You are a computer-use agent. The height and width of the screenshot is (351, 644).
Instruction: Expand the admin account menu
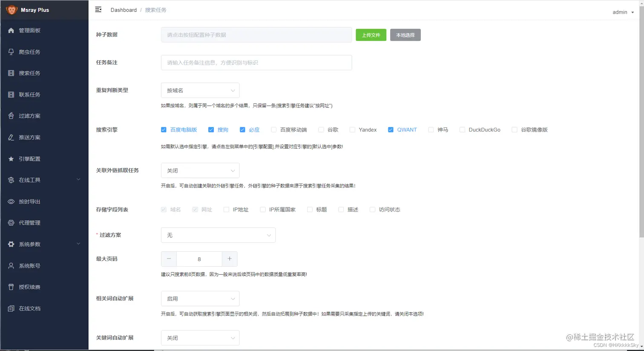click(623, 12)
